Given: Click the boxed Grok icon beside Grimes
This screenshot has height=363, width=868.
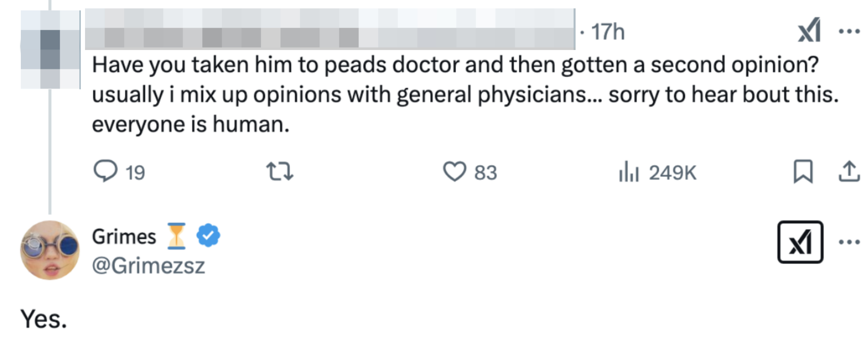Looking at the screenshot, I should [800, 242].
